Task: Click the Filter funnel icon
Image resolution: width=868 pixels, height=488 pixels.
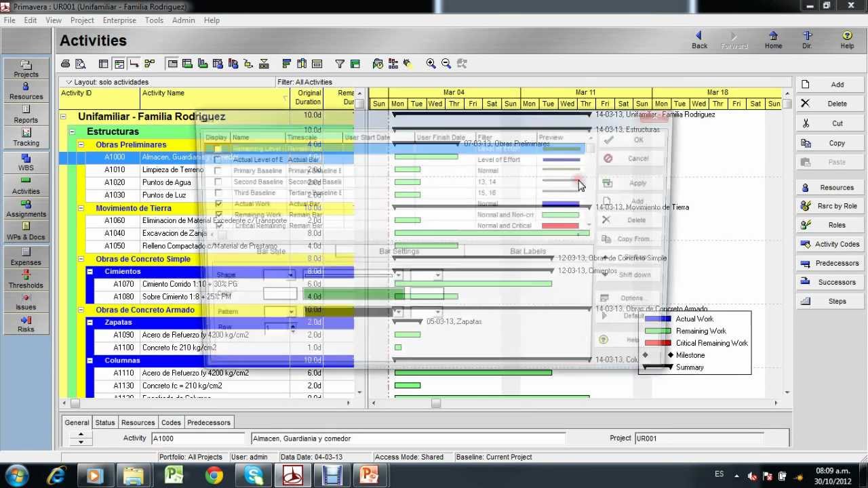Action: click(x=340, y=64)
